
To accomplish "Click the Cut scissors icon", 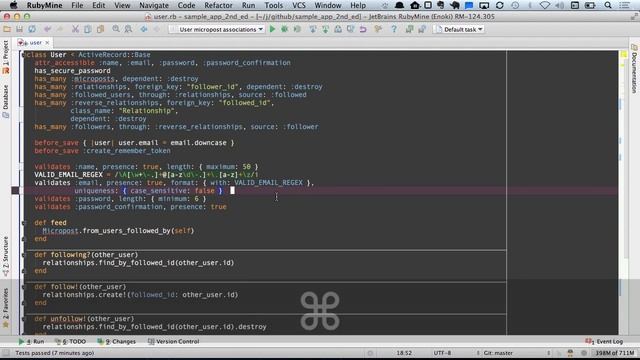I will 75,29.
